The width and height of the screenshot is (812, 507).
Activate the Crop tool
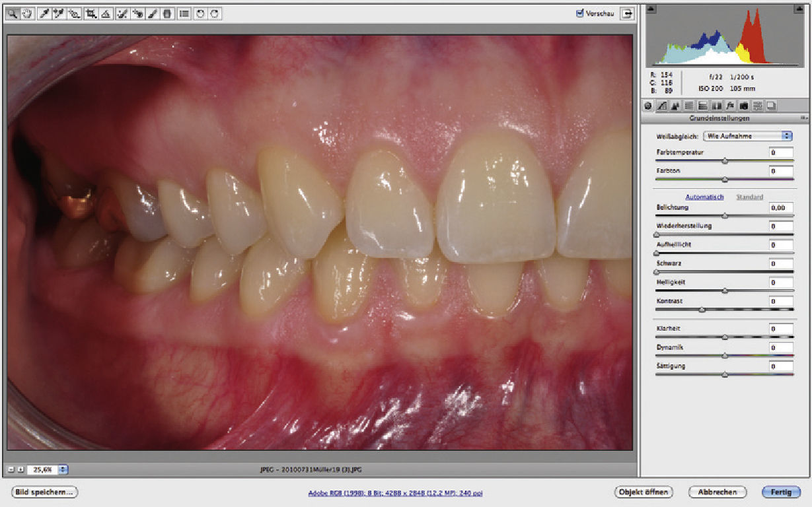91,13
